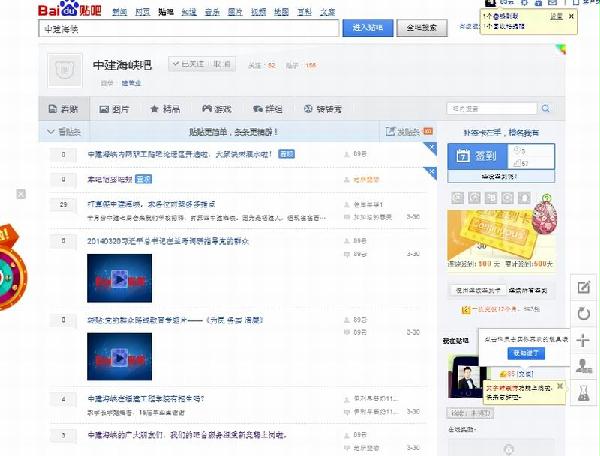The image size is (600, 456).
Task: Open the pictures tab in the forum navigation
Action: pos(111,108)
